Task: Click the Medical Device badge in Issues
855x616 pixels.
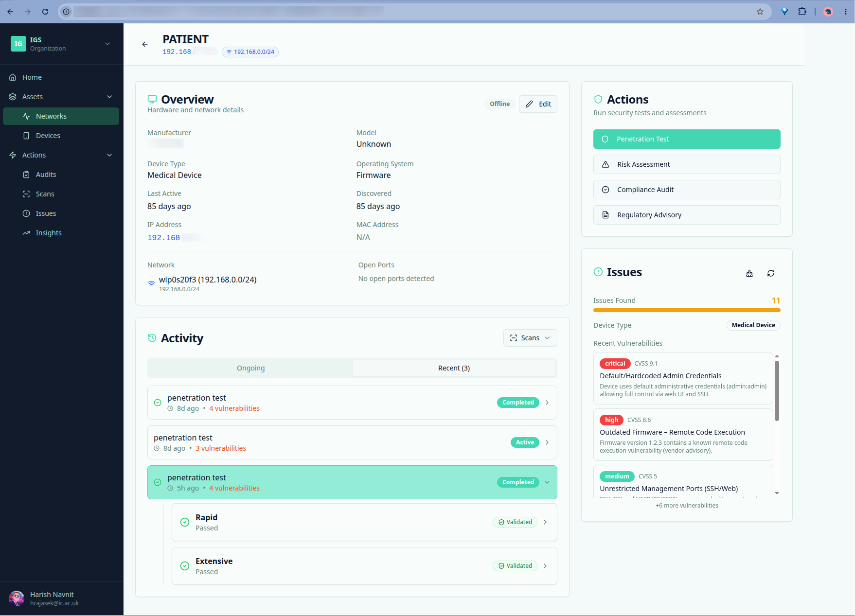Action: (753, 325)
